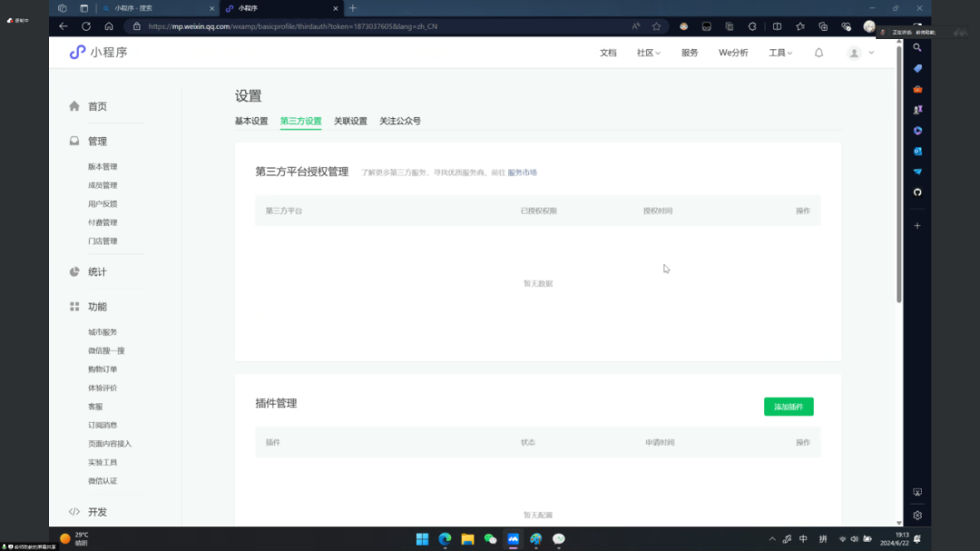Expand the account dropdown chevron
Screen dimensions: 980x551
pyautogui.click(x=871, y=54)
